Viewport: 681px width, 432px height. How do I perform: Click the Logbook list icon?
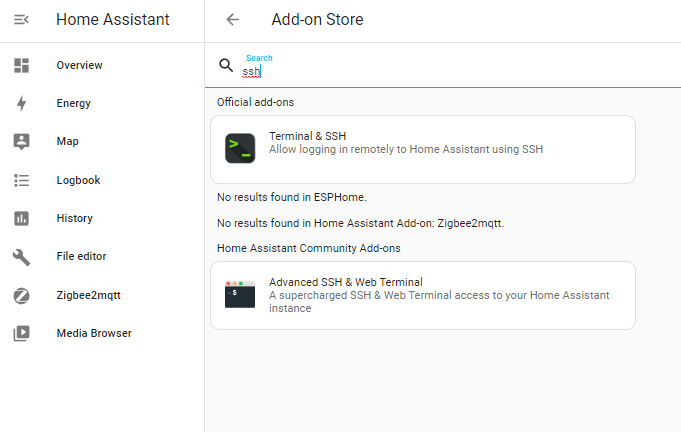click(21, 180)
